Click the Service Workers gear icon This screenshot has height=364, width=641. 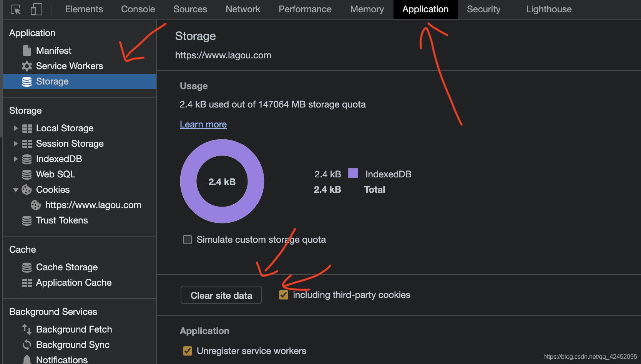pyautogui.click(x=27, y=66)
